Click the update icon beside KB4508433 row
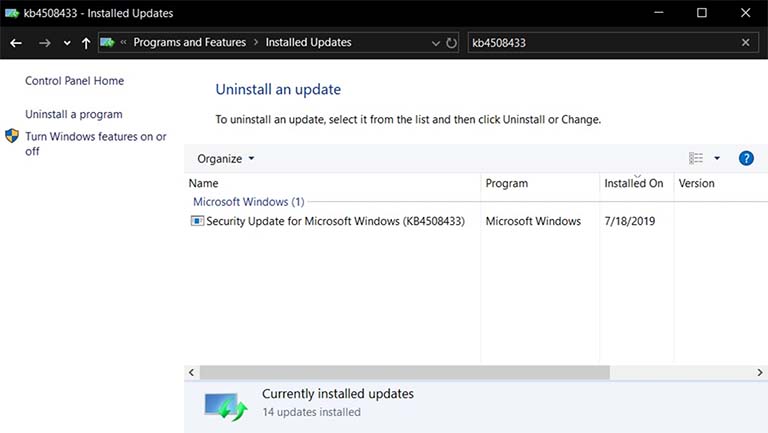Image resolution: width=768 pixels, height=433 pixels. point(197,221)
